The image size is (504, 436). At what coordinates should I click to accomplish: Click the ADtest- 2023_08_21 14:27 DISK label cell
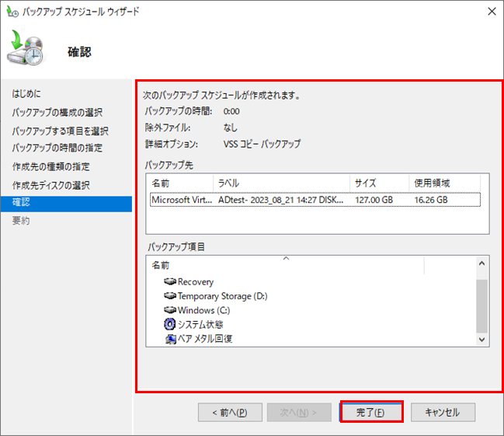[281, 200]
